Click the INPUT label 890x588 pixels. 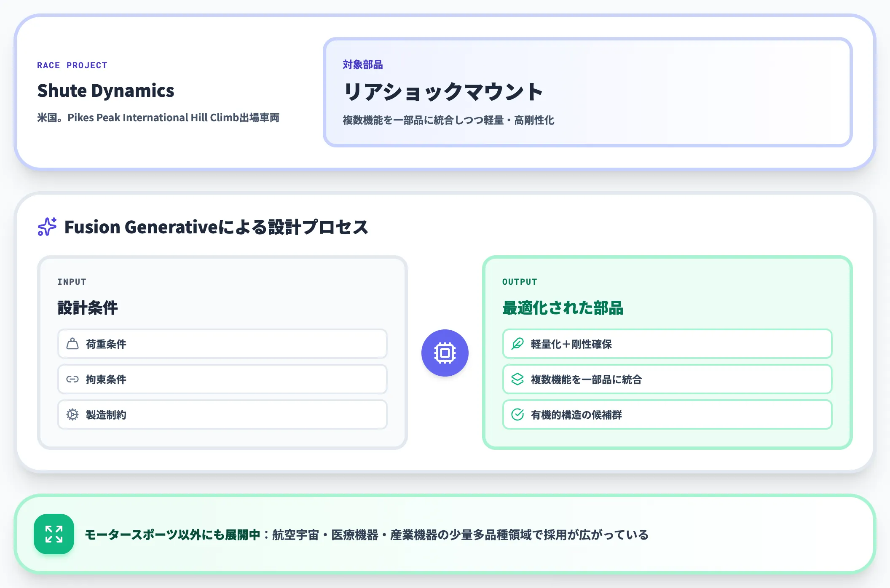72,282
